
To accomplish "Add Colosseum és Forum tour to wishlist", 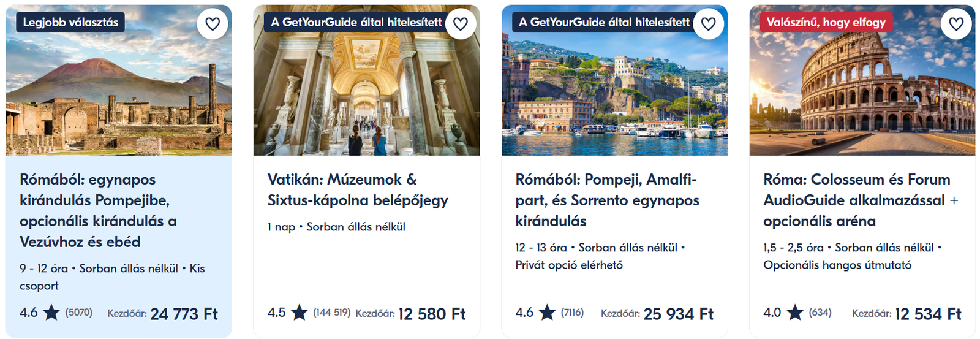I will click(956, 24).
